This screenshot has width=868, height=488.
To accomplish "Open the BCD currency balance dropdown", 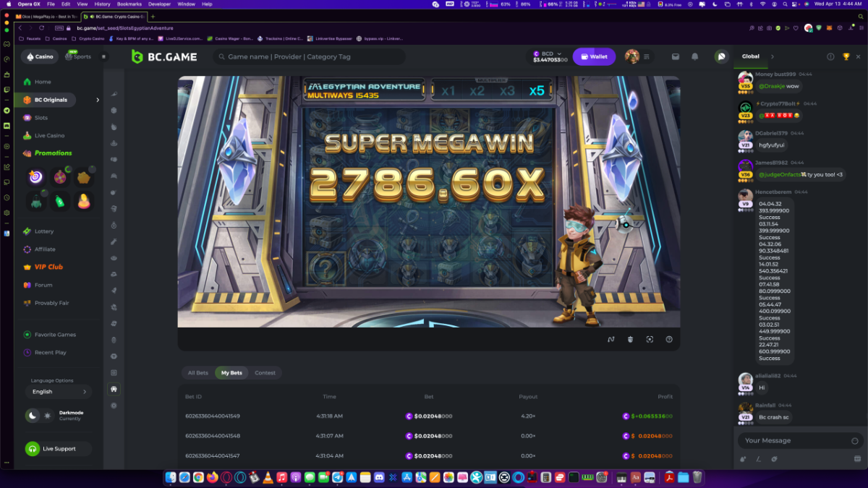I will [x=550, y=56].
